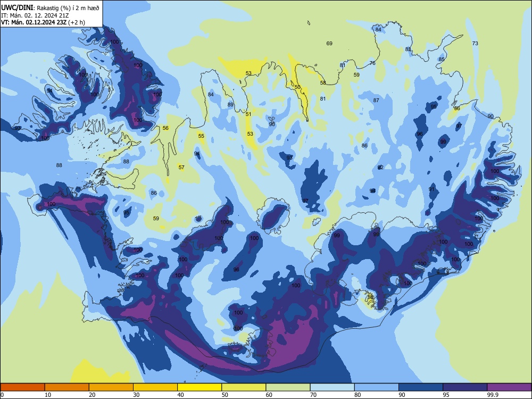Click the legend tick label '40'
This screenshot has width=532, height=399.
[180, 395]
